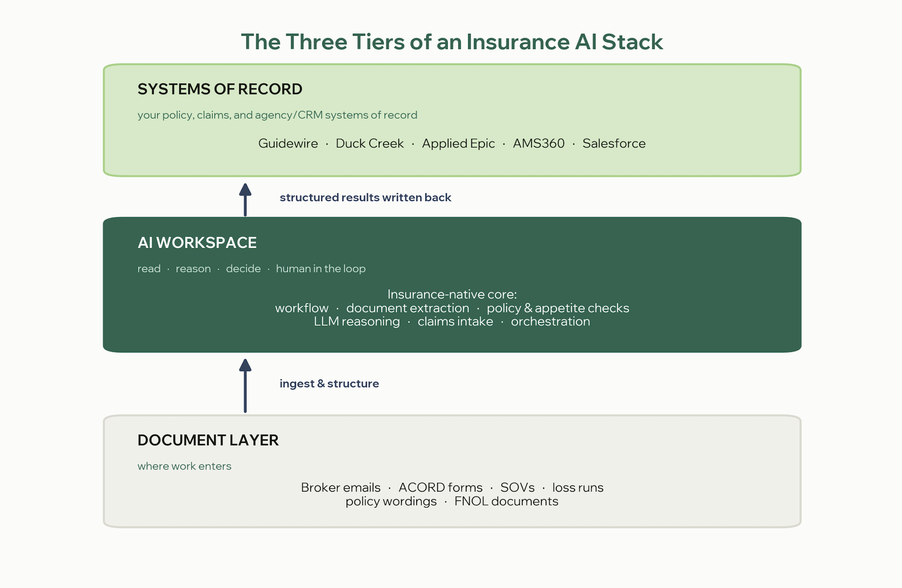Click the 'SOVs' label
This screenshot has height=588, width=902.
point(517,487)
